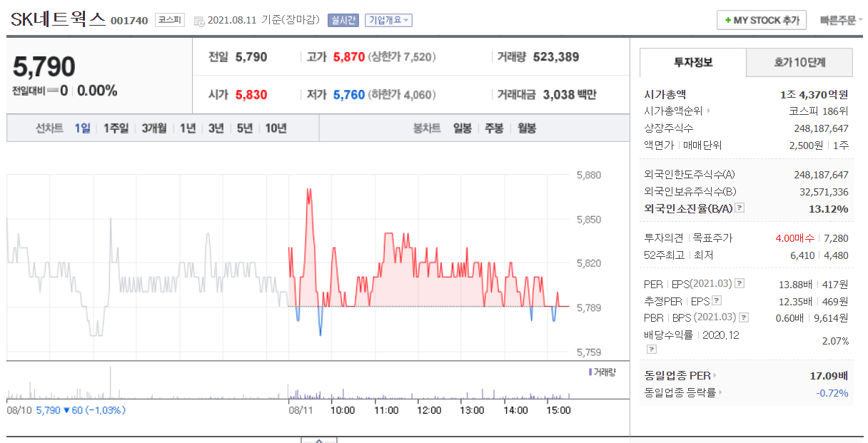The height and width of the screenshot is (443, 868).
Task: Expand the 기업개요 dropdown
Action: pos(388,20)
